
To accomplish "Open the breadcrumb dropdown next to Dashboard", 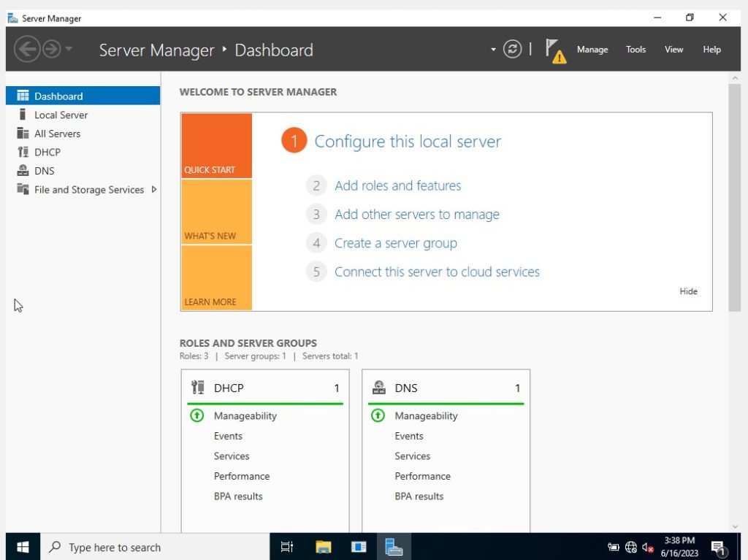I will 494,49.
